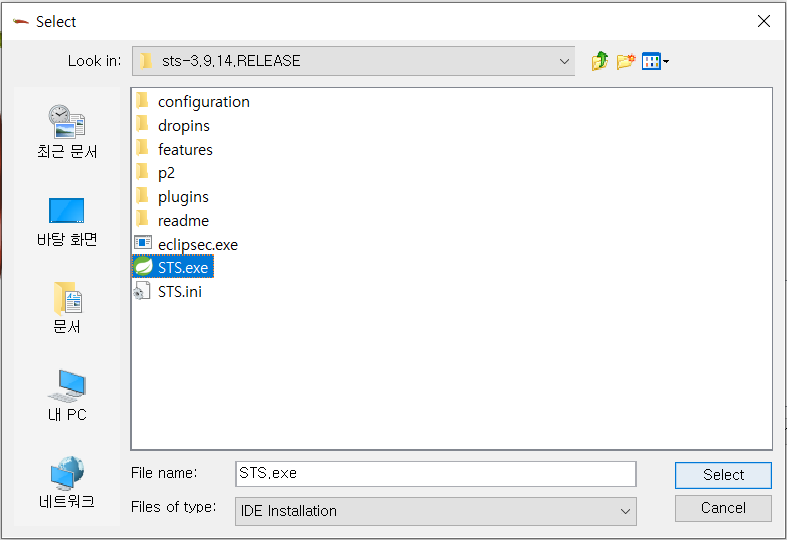This screenshot has height=540, width=787.
Task: Choose the configuration folder name
Action: click(x=204, y=102)
